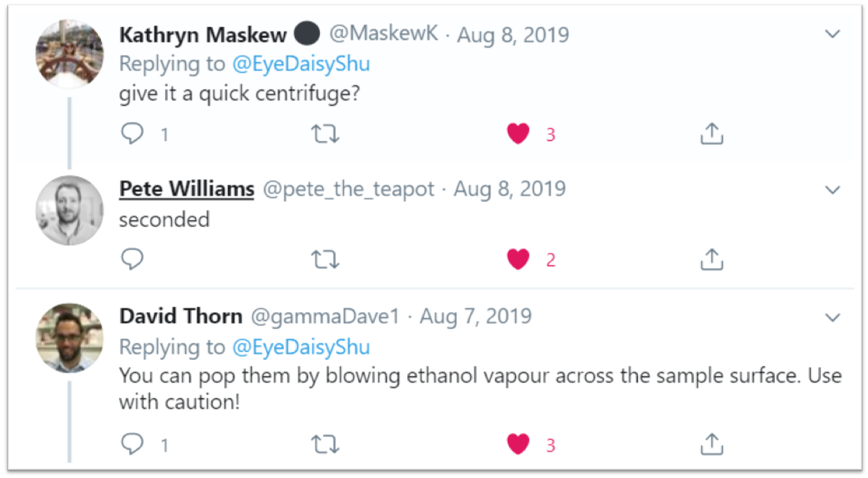Retweet David Thorn's ethanol vapour tweet
The width and height of the screenshot is (868, 478).
(325, 444)
